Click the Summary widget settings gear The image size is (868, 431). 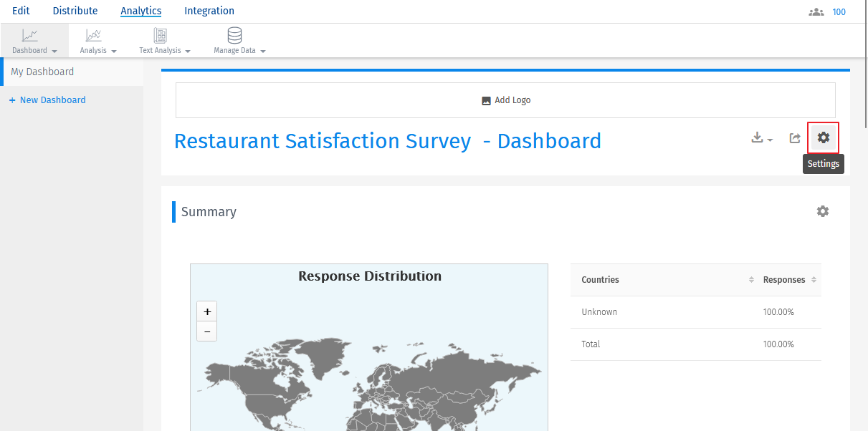pos(822,211)
